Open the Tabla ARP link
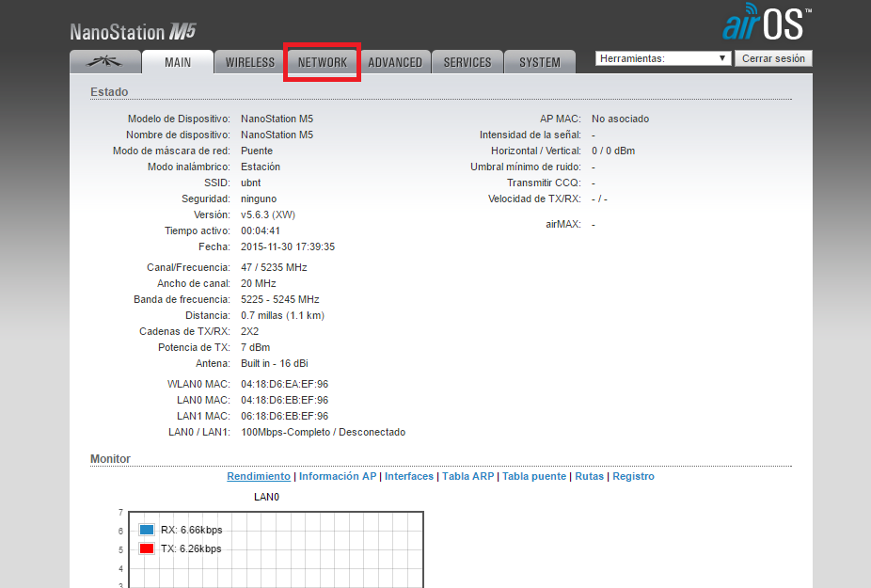 [x=467, y=476]
